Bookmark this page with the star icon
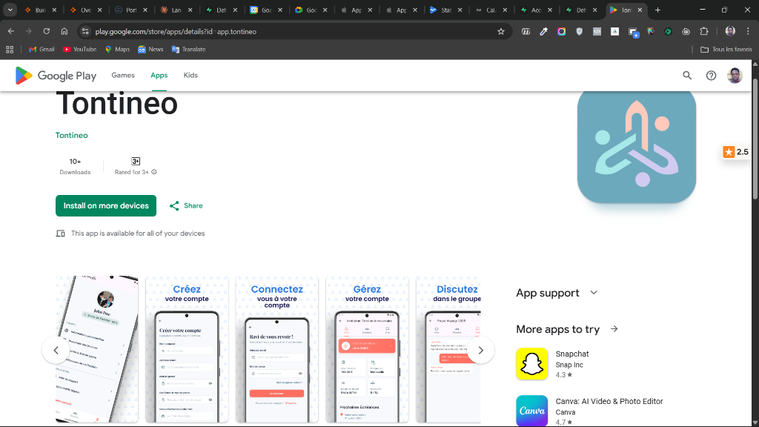This screenshot has height=427, width=759. pyautogui.click(x=501, y=31)
